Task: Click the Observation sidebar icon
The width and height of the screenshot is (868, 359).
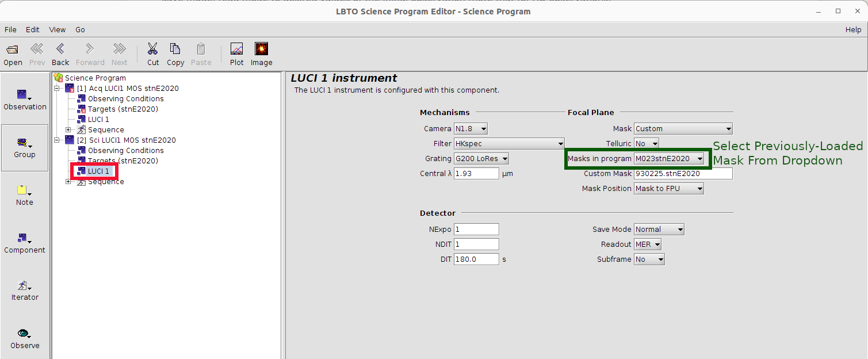Action: tap(24, 96)
